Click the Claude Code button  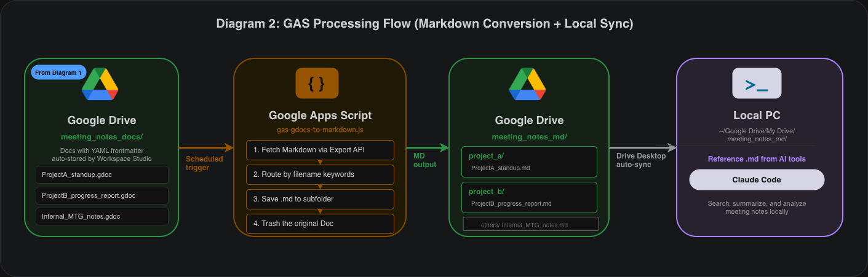[x=757, y=180]
